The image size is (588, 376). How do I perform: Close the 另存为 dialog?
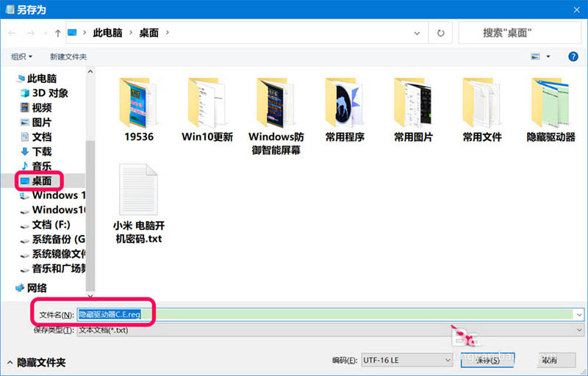(577, 10)
